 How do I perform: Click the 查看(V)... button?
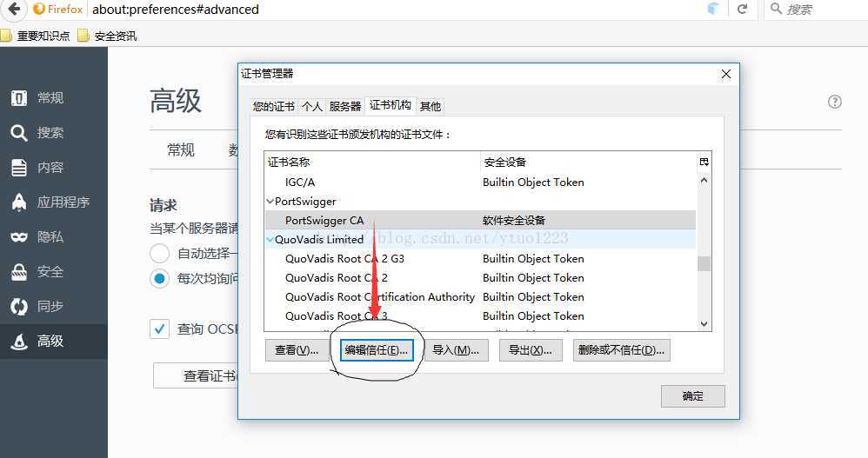pos(297,350)
